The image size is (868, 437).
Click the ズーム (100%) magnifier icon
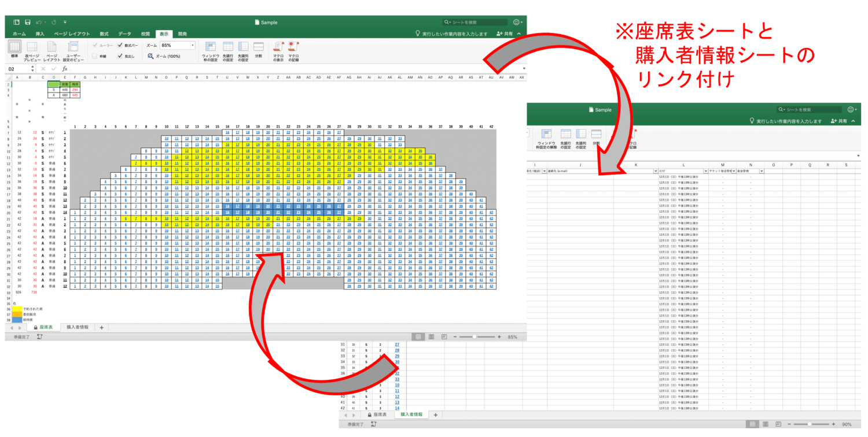(150, 55)
